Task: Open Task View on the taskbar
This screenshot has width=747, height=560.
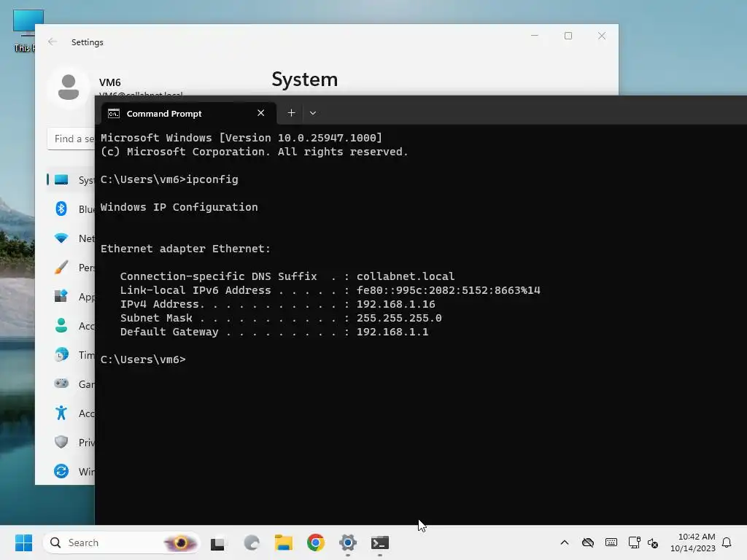Action: click(x=217, y=542)
